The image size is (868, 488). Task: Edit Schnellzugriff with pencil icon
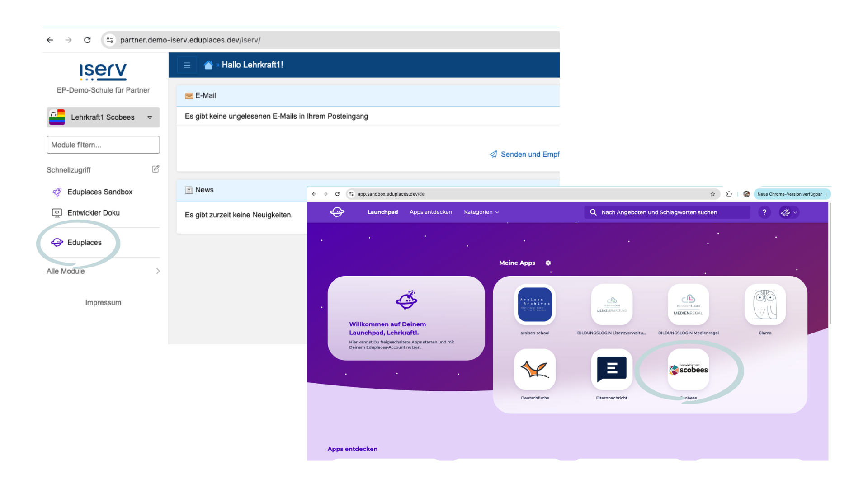coord(155,169)
